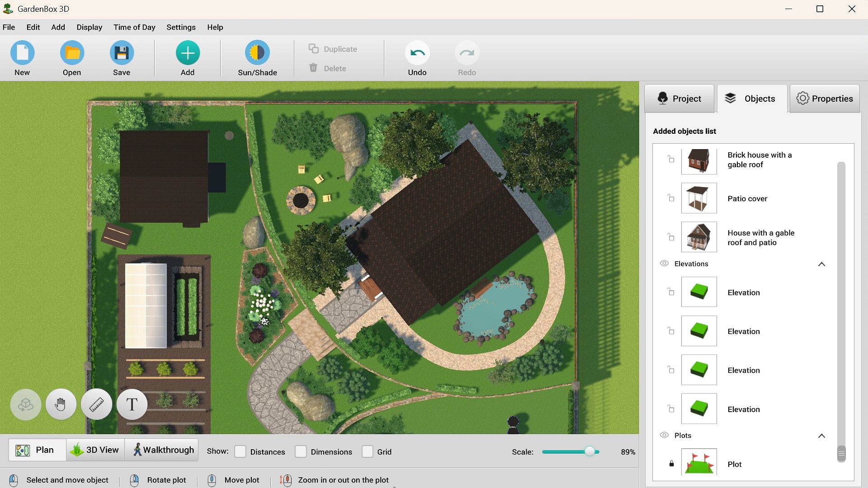Switch to 3D View

pyautogui.click(x=95, y=450)
